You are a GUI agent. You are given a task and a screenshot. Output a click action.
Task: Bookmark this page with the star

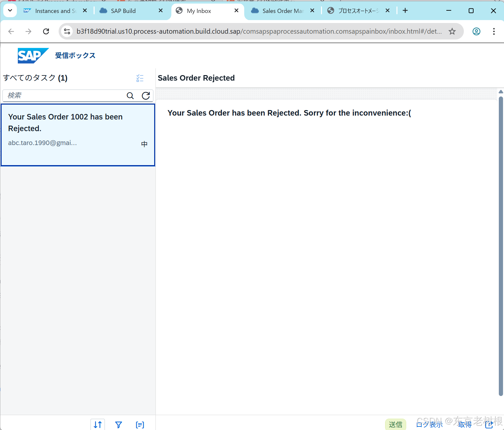452,31
